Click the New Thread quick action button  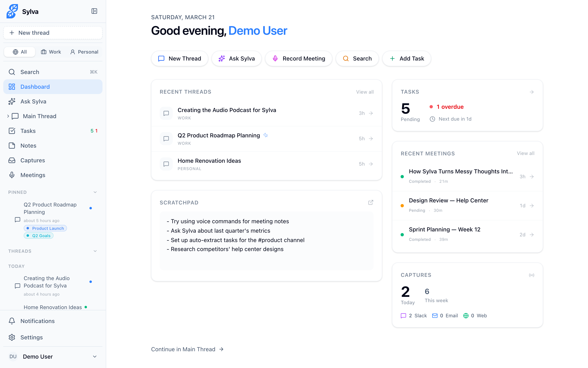(x=179, y=58)
